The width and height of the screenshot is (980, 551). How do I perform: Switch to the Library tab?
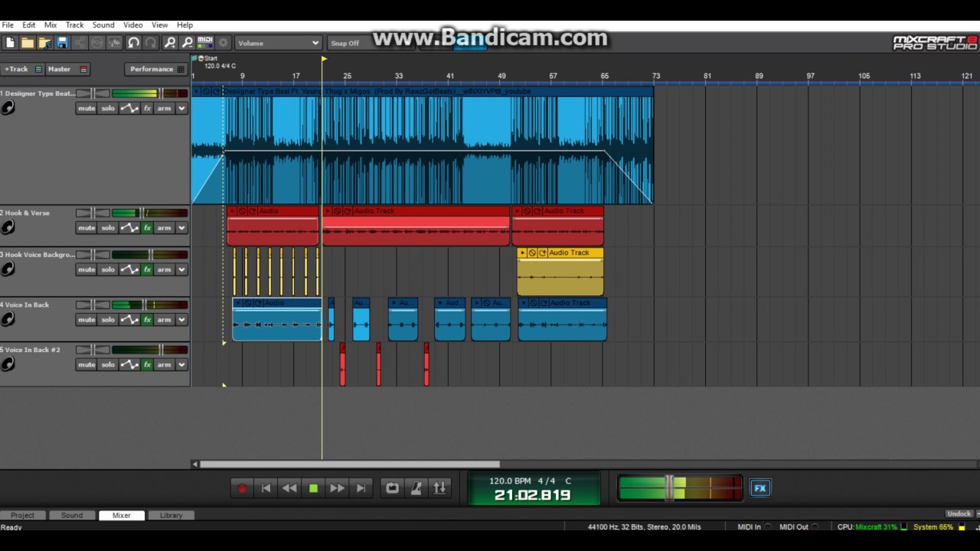[x=171, y=515]
